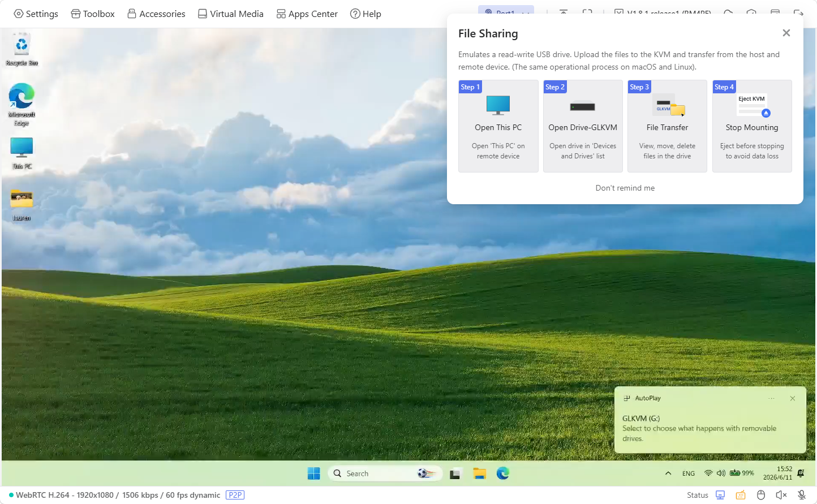The width and height of the screenshot is (817, 504).
Task: Click the WebRTC H.264 stream info text
Action: tap(118, 495)
